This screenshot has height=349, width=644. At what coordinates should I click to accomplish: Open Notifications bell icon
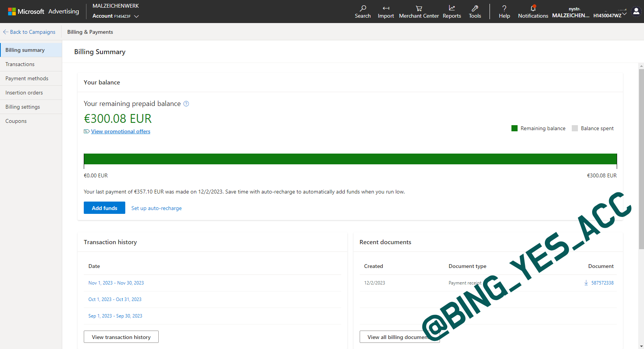coord(533,8)
